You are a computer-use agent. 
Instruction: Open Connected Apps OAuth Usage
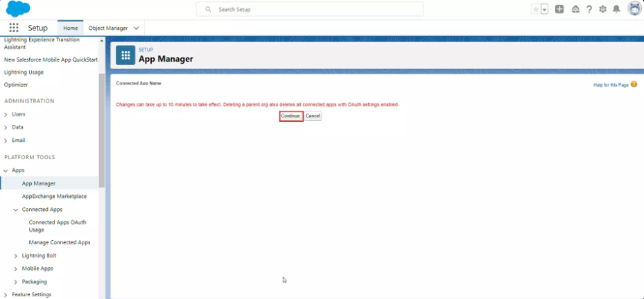click(x=58, y=226)
